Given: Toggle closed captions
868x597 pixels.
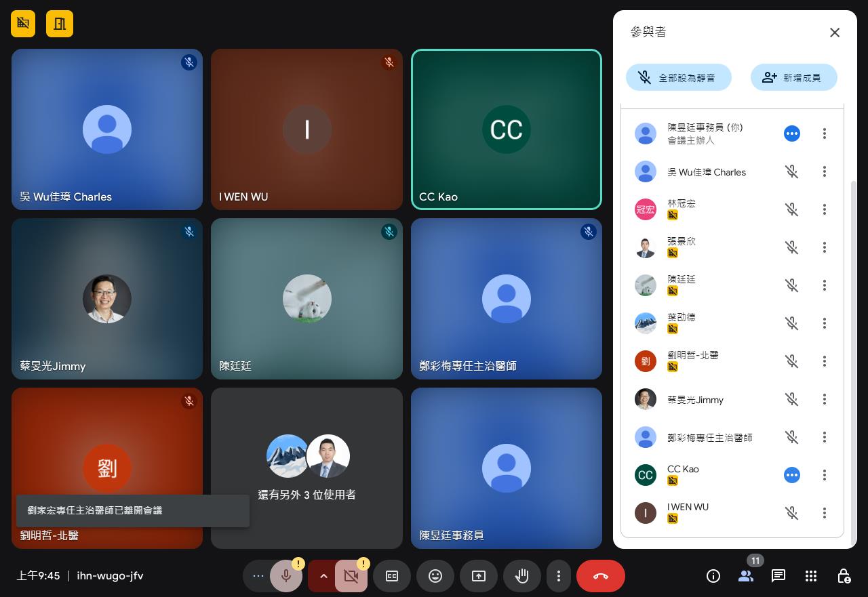Looking at the screenshot, I should tap(392, 576).
